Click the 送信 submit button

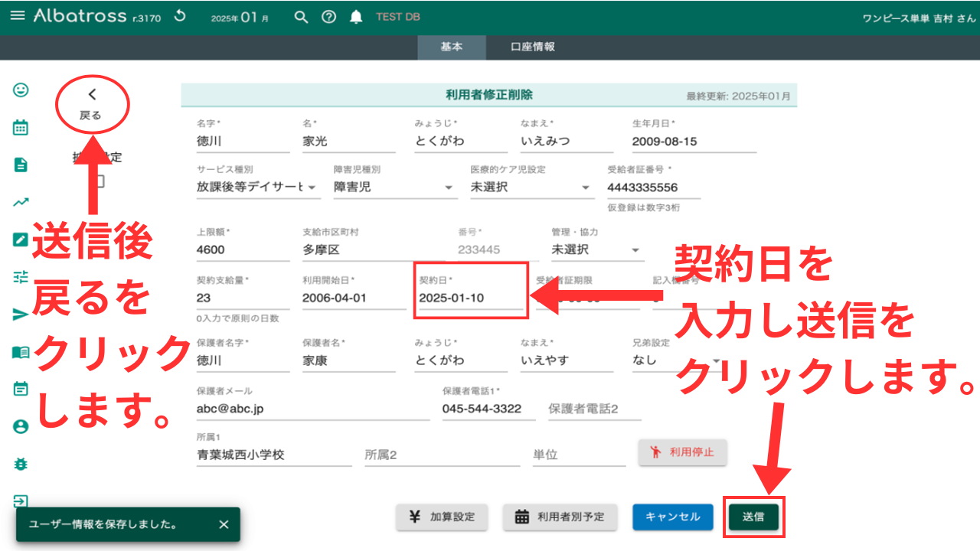[x=753, y=517]
